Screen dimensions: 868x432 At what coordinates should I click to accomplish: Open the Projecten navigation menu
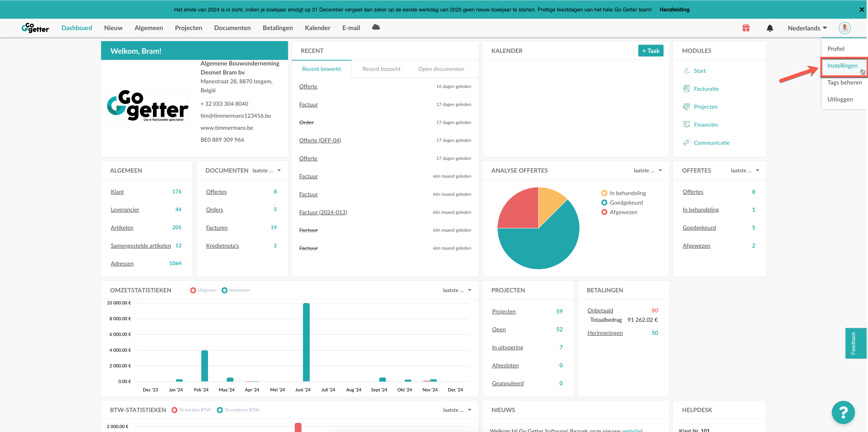(188, 28)
